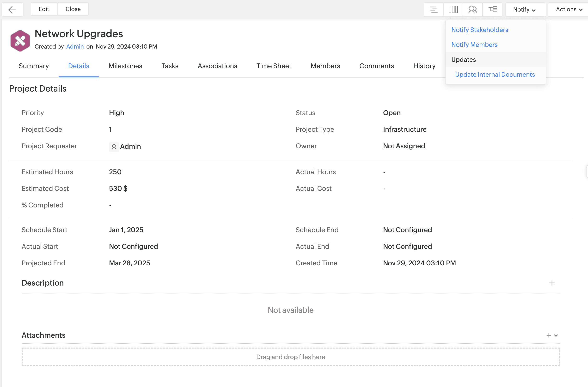The height and width of the screenshot is (387, 588).
Task: Click the Admin requester avatar icon
Action: [x=114, y=147]
